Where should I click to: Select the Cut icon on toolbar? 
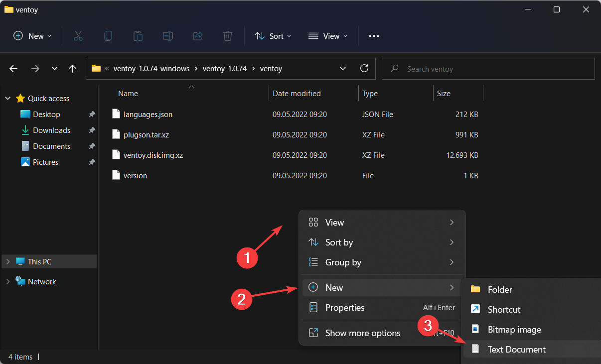click(78, 35)
